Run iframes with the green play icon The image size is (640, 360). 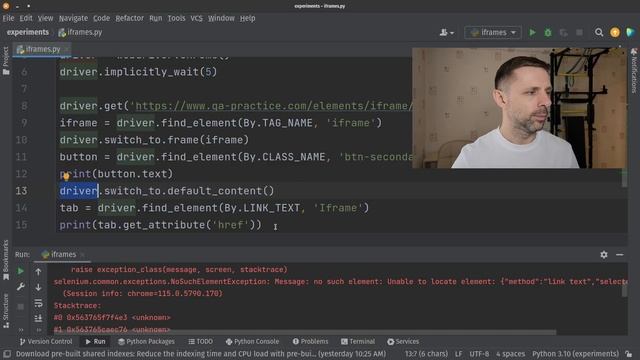(x=532, y=32)
